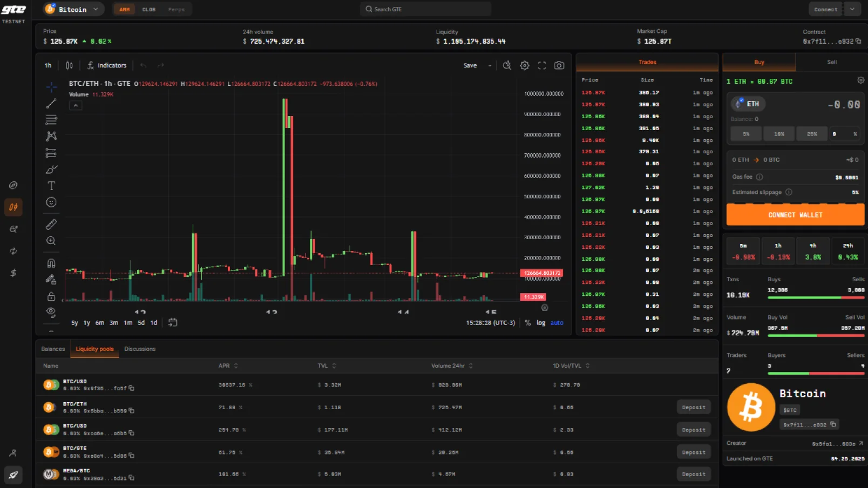Open the ETH token selector

click(748, 104)
